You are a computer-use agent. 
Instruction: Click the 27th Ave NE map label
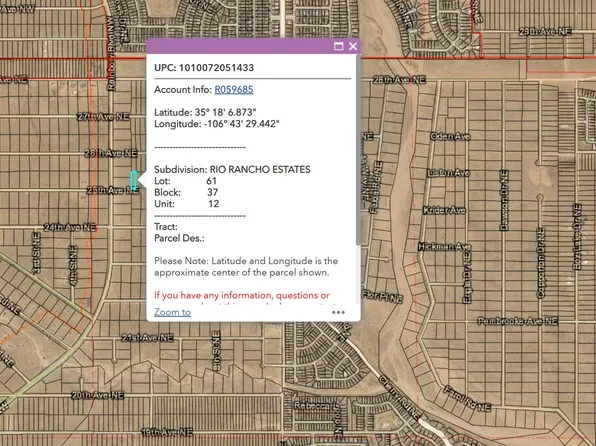pyautogui.click(x=103, y=117)
